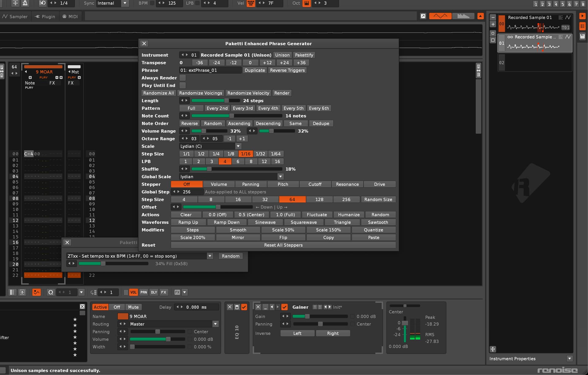Select the Pitch stepper tab
Image resolution: width=588 pixels, height=375 pixels.
283,184
